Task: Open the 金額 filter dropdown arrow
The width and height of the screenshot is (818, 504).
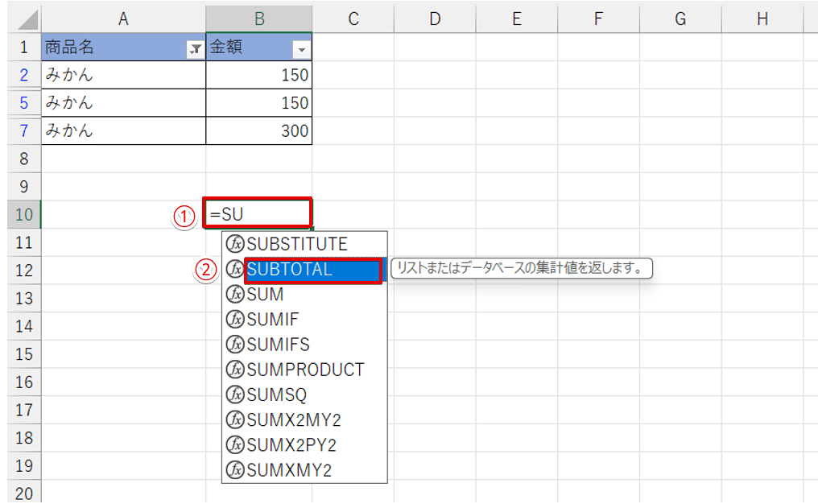Action: [x=302, y=50]
